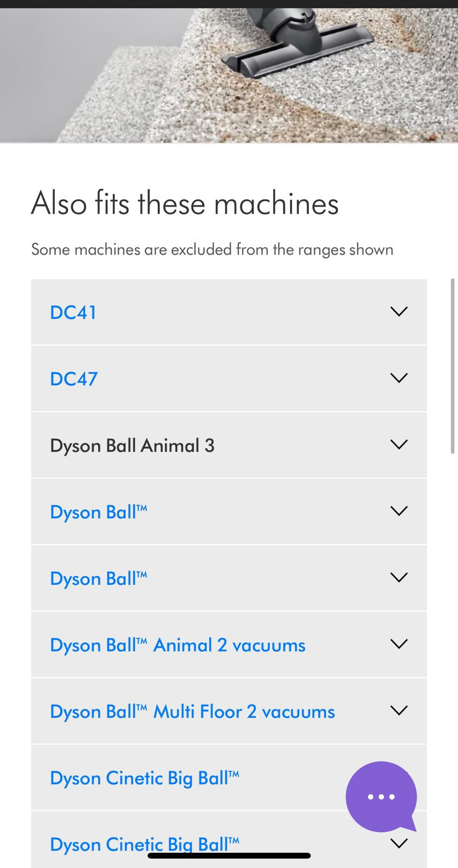Open the Dyson Ball™ Animal 2 vacuums accordion

point(229,644)
